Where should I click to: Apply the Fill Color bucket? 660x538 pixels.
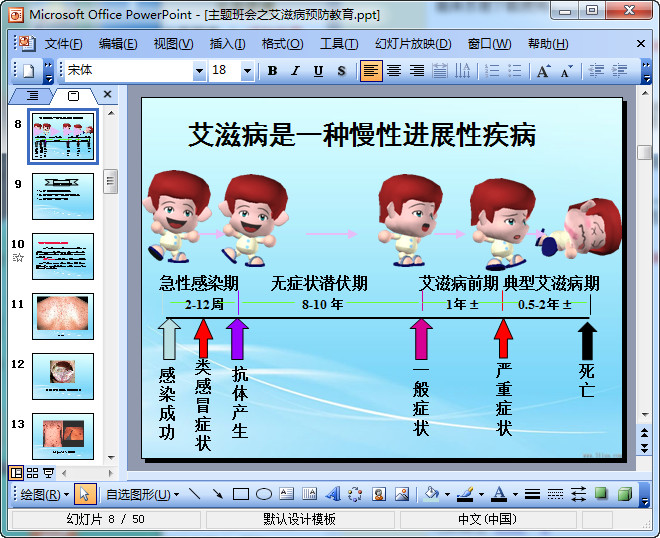point(432,494)
